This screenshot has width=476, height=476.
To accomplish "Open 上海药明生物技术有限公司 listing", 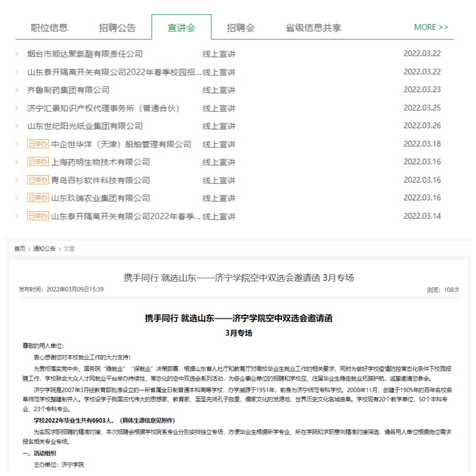I will 101,162.
